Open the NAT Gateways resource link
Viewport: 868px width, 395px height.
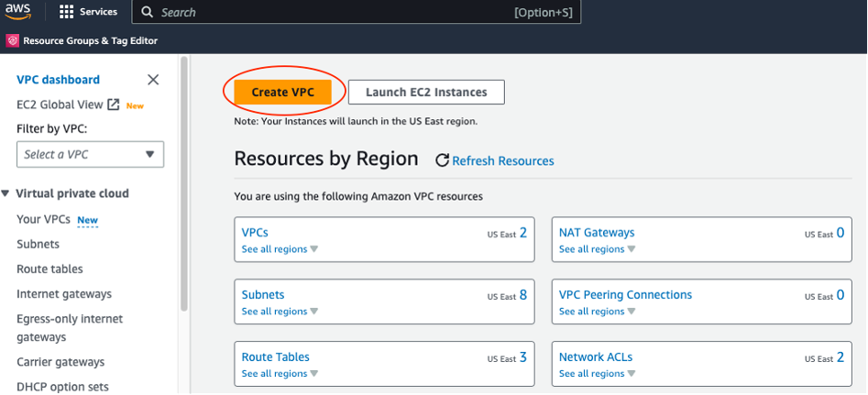click(597, 233)
